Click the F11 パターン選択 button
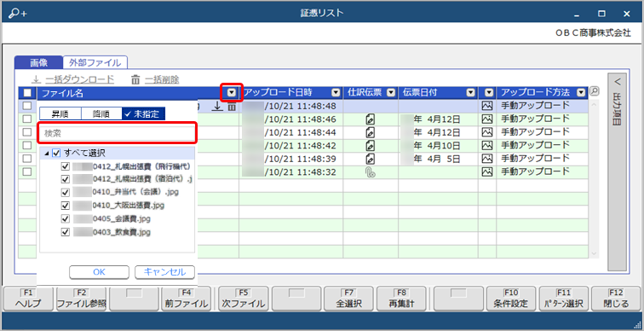644x331 pixels. tap(564, 299)
